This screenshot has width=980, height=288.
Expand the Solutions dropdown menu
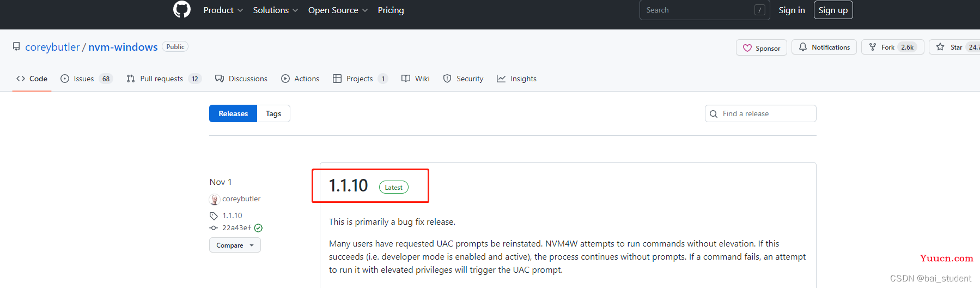click(276, 10)
